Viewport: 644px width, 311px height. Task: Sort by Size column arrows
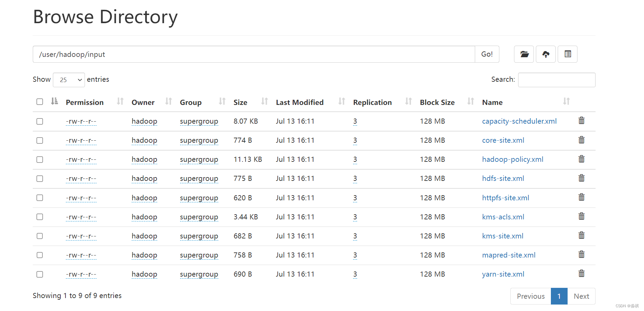[x=264, y=102]
